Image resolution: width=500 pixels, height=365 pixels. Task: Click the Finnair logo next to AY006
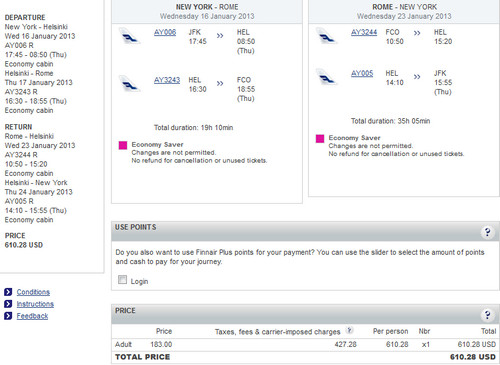130,36
